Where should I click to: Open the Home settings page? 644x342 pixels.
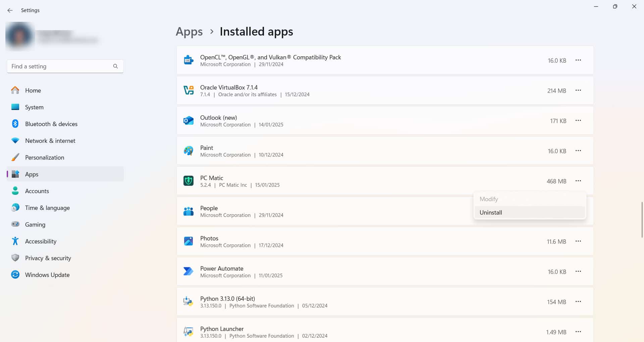(x=65, y=90)
